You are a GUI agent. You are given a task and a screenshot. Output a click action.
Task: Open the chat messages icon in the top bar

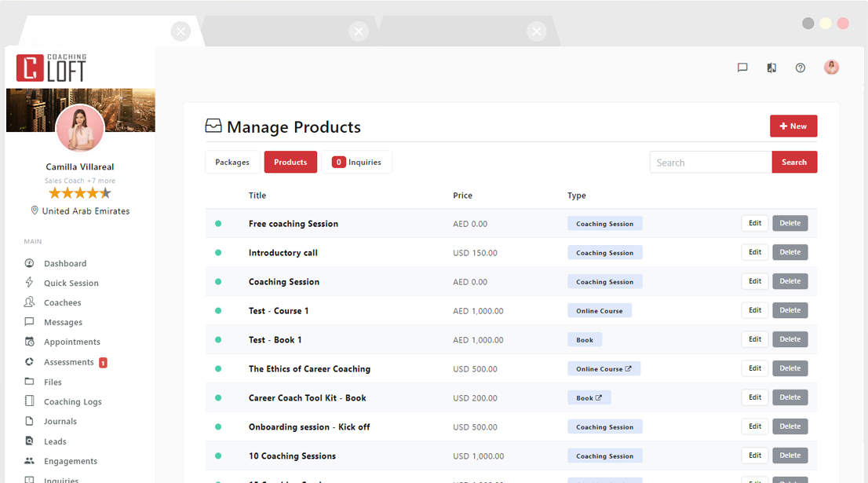coord(742,68)
